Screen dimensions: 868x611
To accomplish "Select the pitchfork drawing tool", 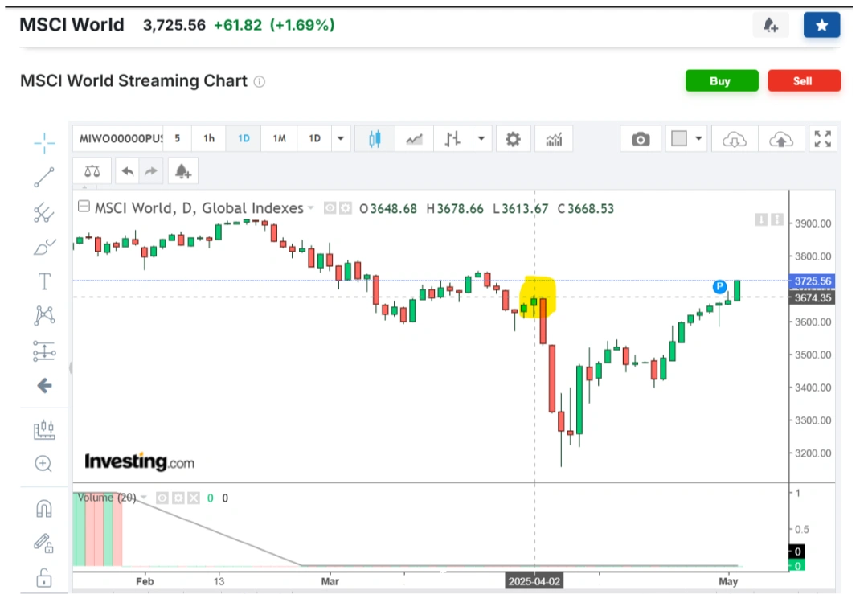I will tap(44, 213).
